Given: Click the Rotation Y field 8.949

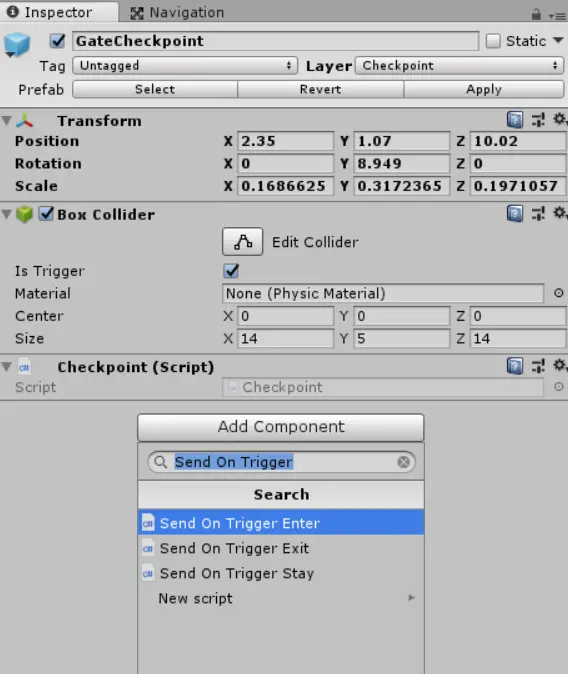Looking at the screenshot, I should click(x=402, y=163).
